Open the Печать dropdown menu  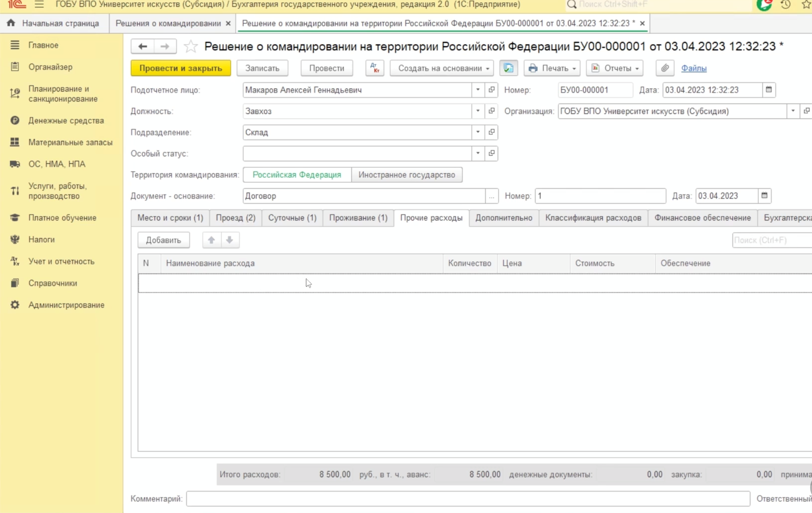tap(552, 68)
